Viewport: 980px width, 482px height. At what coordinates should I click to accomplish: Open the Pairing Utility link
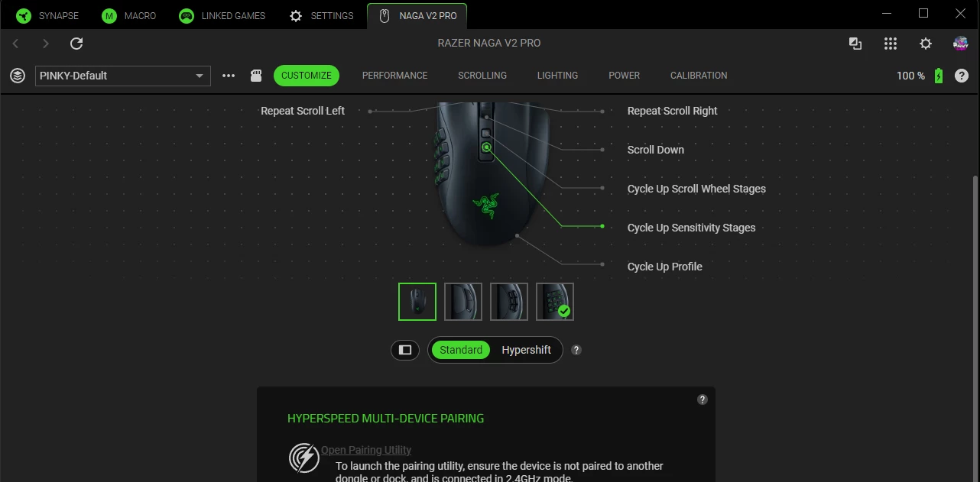pyautogui.click(x=365, y=450)
